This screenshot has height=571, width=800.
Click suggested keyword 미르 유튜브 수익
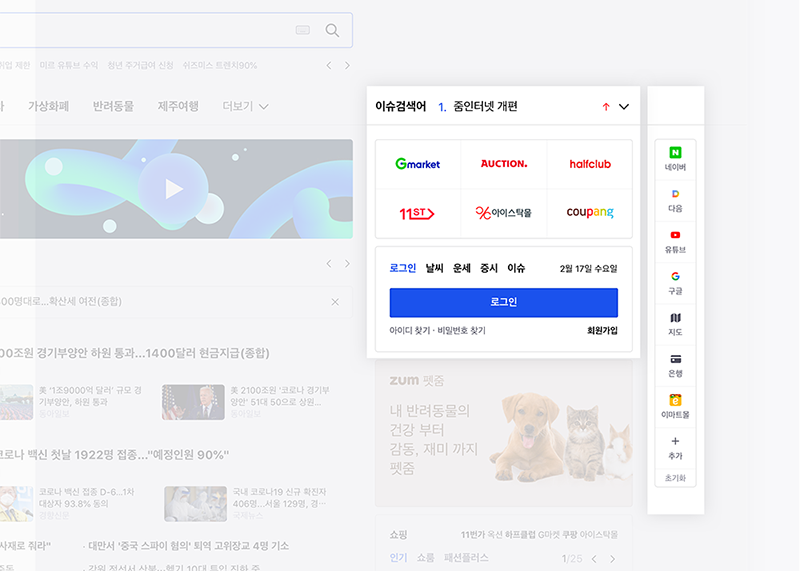69,65
